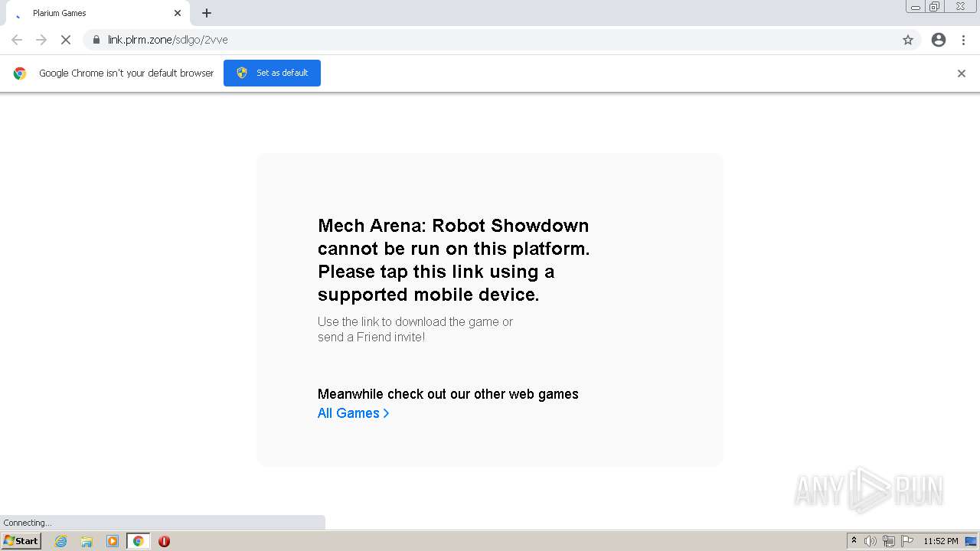Stop loading the page
This screenshot has width=980, height=551.
click(x=66, y=40)
